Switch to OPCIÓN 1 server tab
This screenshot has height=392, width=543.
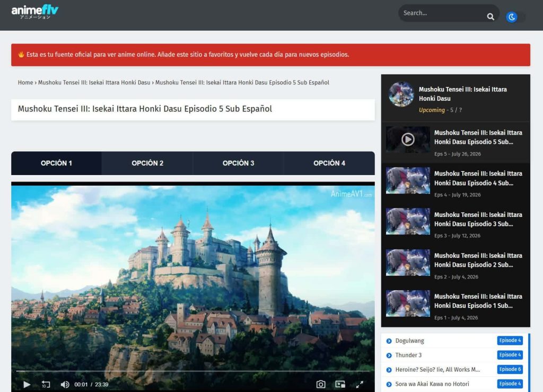(56, 163)
